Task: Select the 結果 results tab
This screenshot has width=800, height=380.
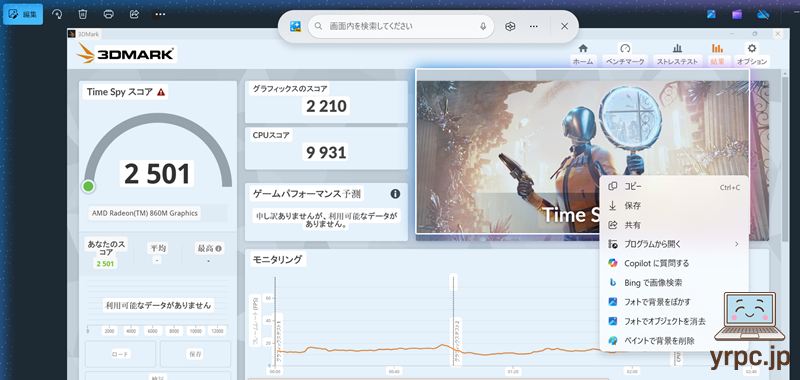Action: pos(717,55)
